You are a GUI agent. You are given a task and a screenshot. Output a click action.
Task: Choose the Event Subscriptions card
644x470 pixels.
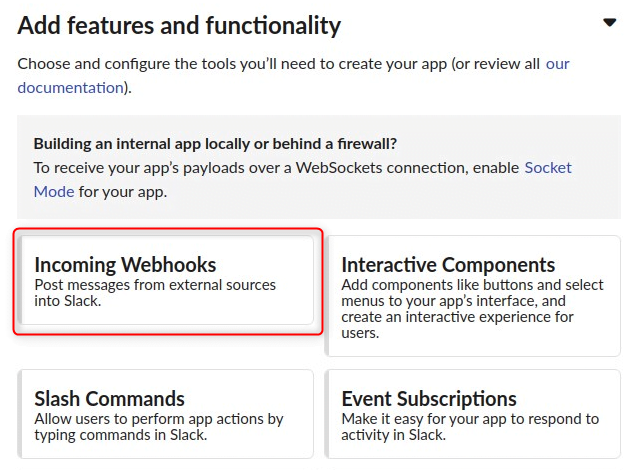coord(472,414)
